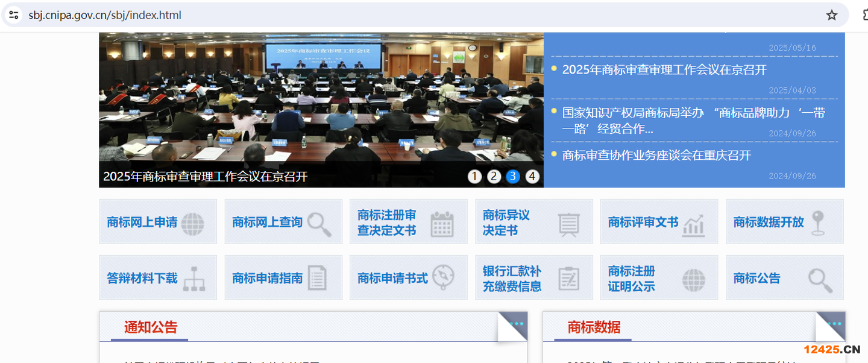Switch to carousel slide 4
The height and width of the screenshot is (363, 868).
pyautogui.click(x=532, y=176)
